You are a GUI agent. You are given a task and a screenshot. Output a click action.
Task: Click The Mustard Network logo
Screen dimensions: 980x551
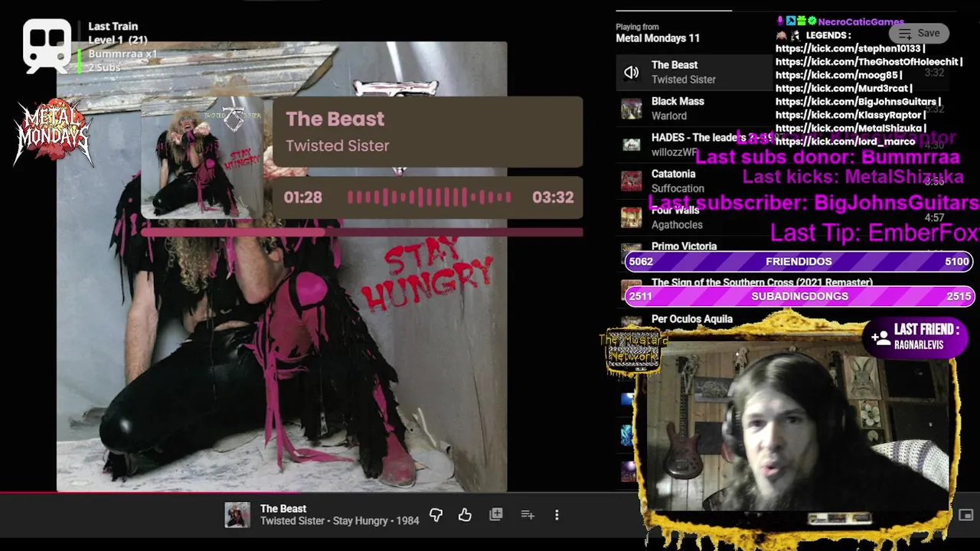tap(633, 350)
